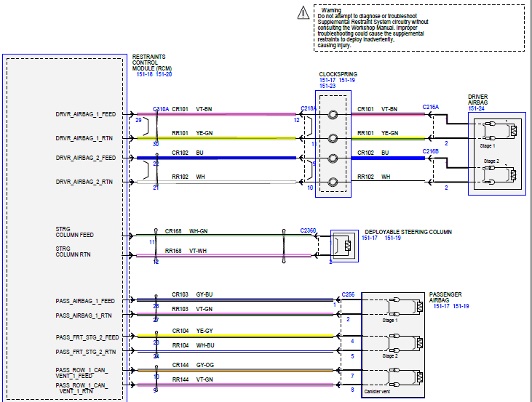Click the RR103 VT-GN wire label
Screen dimensions: 532x402
[x=192, y=309]
